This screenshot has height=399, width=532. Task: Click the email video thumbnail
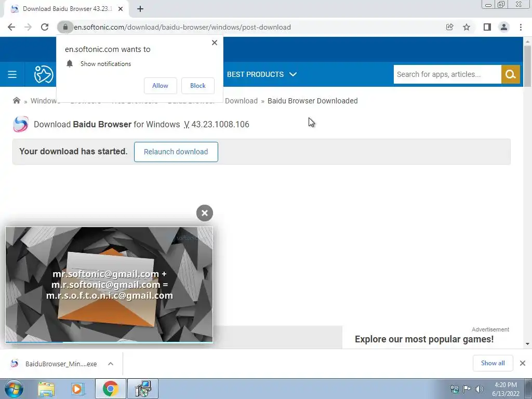point(109,284)
